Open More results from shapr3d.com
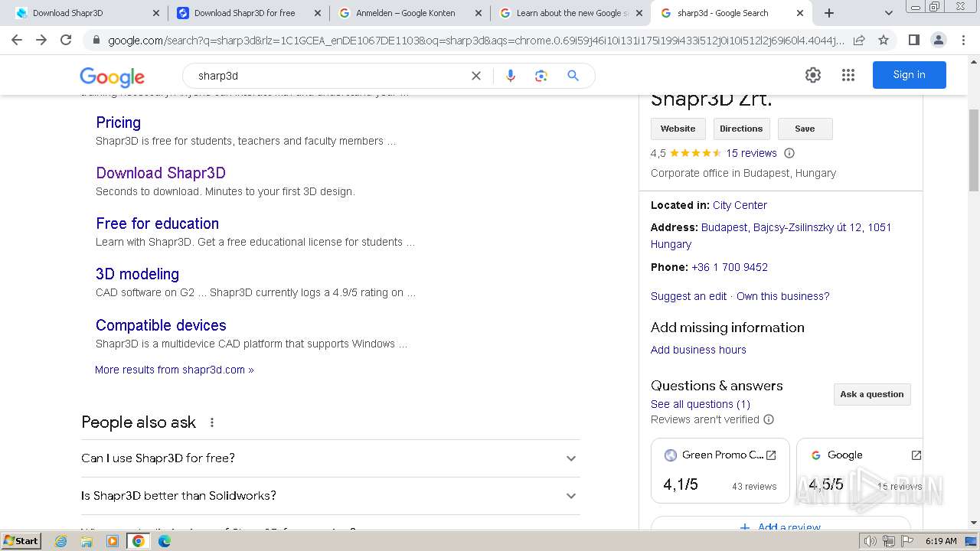The width and height of the screenshot is (980, 551). [x=175, y=370]
